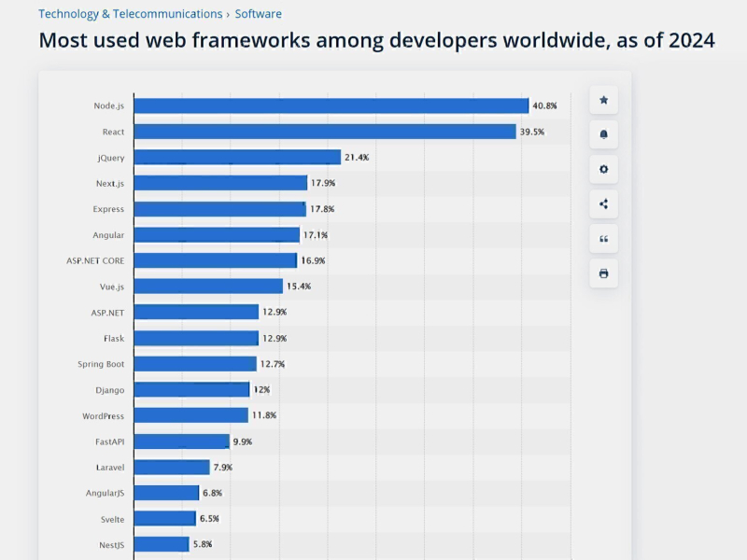Open the Software breadcrumb link
This screenshot has height=560, width=747.
pos(259,14)
